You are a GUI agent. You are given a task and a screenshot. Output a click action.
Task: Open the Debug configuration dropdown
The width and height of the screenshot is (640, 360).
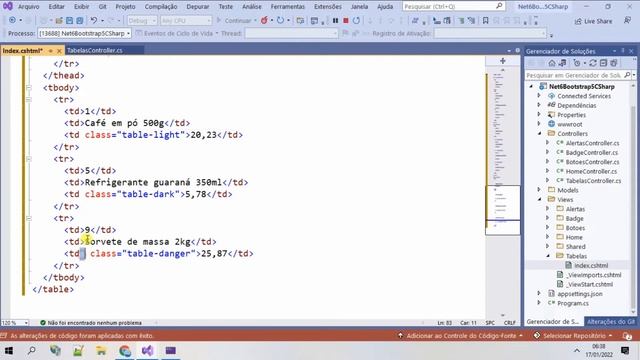click(x=142, y=20)
